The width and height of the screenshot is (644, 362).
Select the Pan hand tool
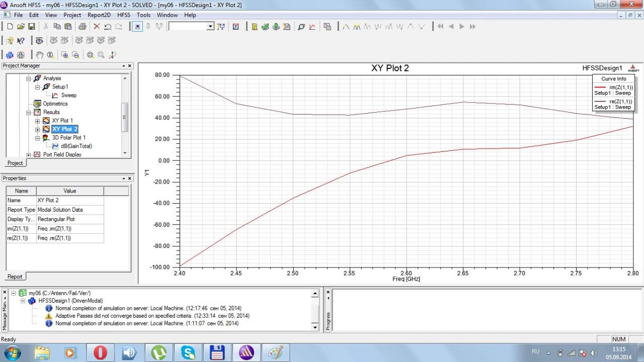pyautogui.click(x=40, y=55)
